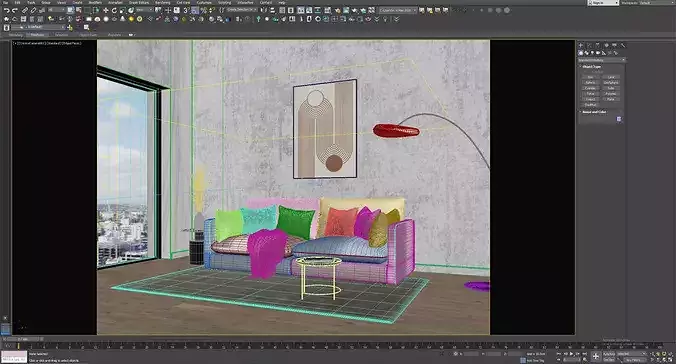The height and width of the screenshot is (364, 676).
Task: Click the Pyramid primitive button
Action: (x=610, y=94)
